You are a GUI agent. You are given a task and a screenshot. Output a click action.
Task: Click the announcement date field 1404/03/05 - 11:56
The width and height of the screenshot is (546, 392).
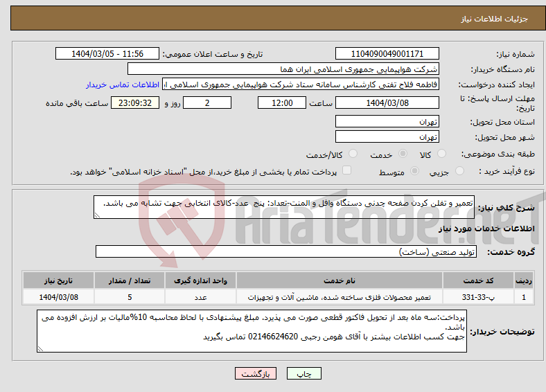[107, 53]
